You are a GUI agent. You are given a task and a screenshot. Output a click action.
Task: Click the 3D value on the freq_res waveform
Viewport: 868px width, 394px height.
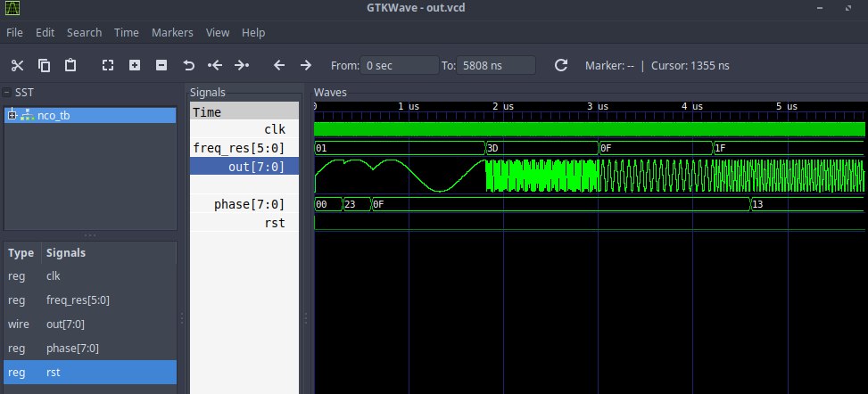492,148
